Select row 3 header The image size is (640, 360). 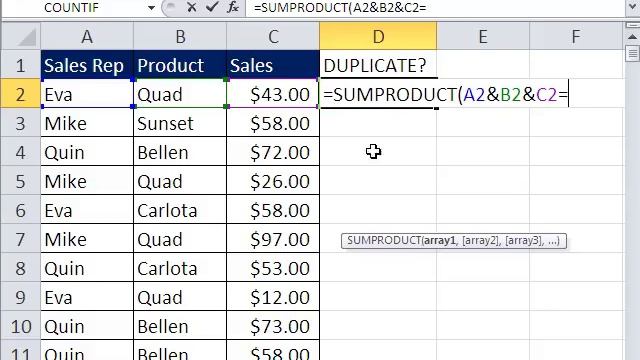pos(21,123)
